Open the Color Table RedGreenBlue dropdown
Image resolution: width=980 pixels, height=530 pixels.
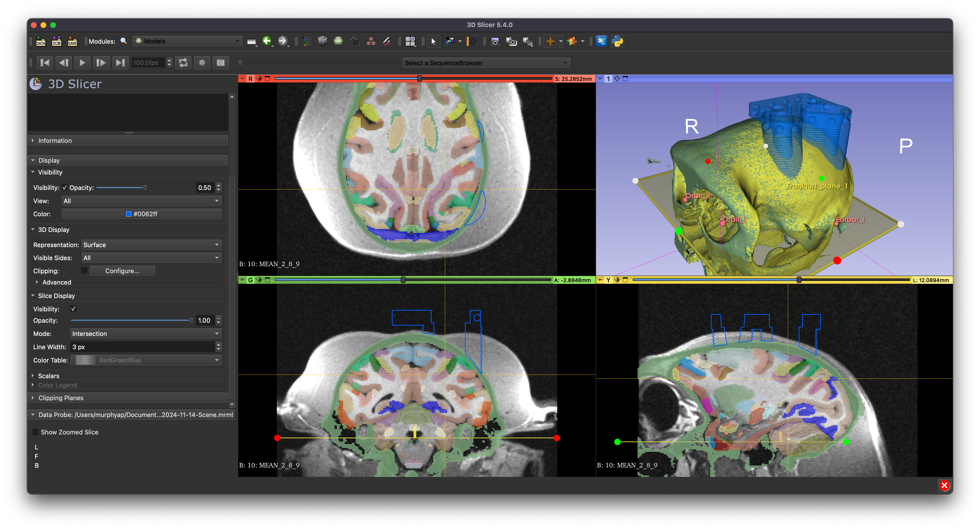pos(146,360)
